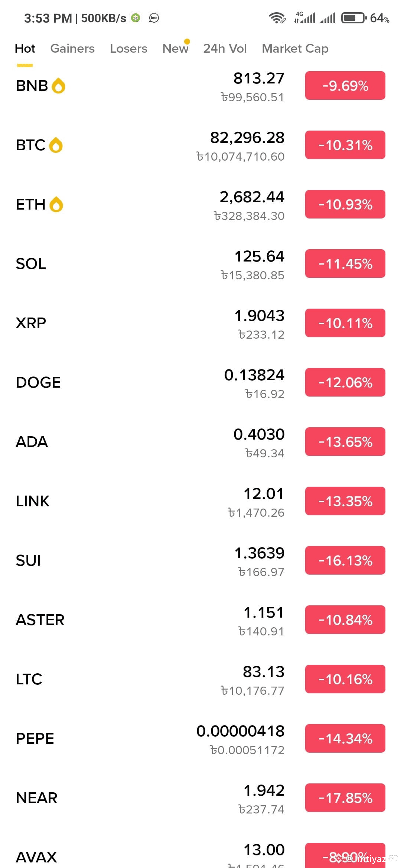
Task: Open the PEPE price 0.00000418 entry
Action: (240, 731)
